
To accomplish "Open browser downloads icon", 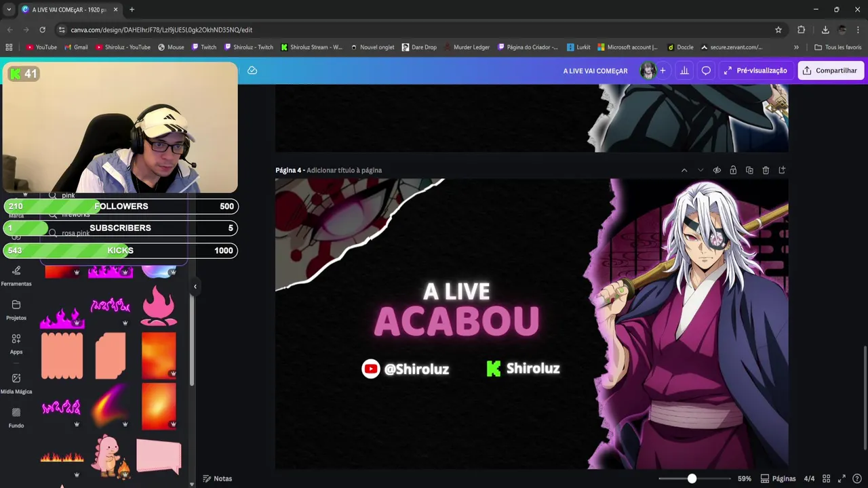I will coord(825,30).
